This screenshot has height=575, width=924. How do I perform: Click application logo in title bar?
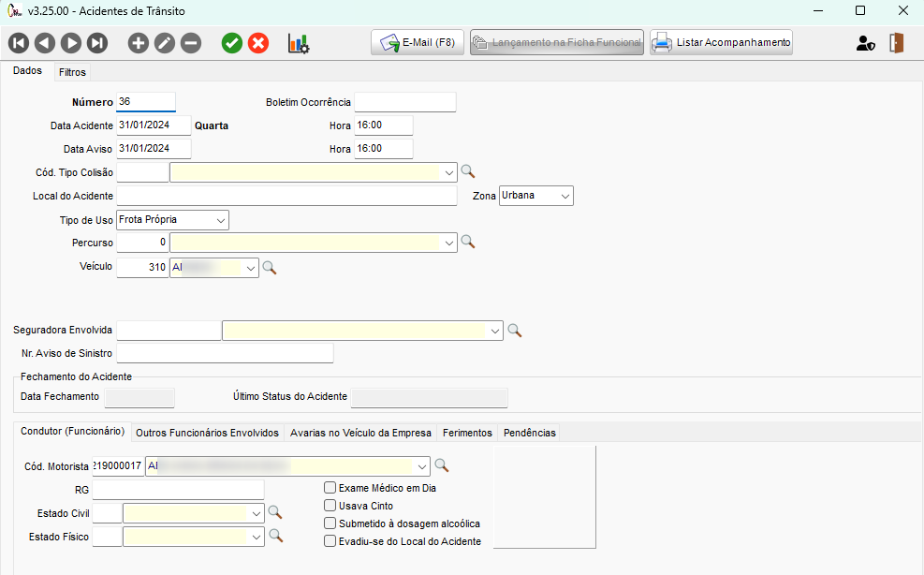[x=14, y=10]
